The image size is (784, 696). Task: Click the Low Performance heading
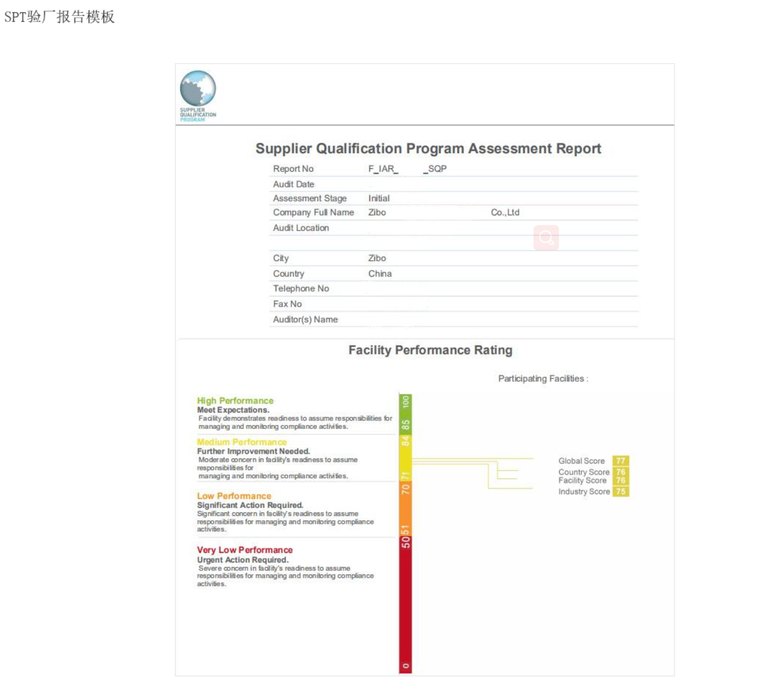pos(234,496)
